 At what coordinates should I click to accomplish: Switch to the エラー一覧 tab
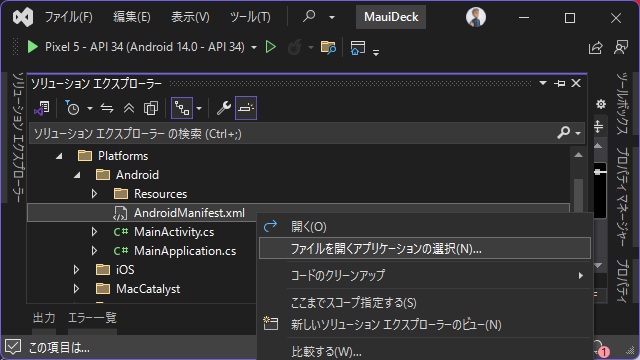pos(92,318)
